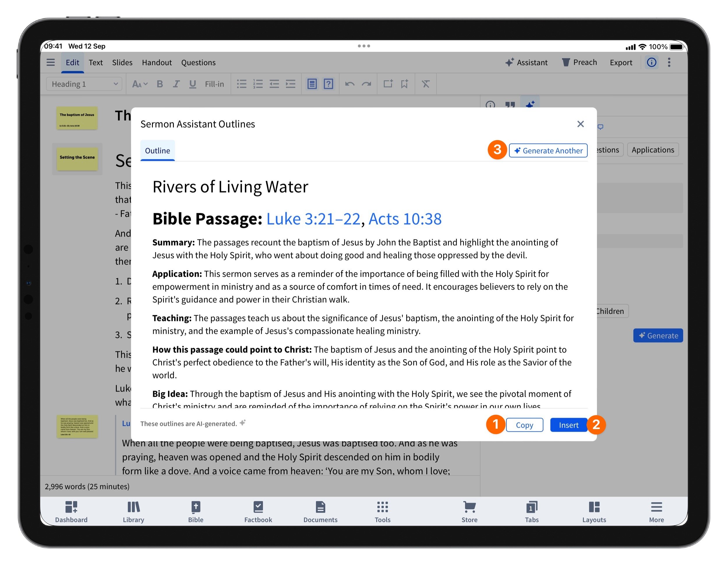728x566 pixels.
Task: Toggle Underline formatting in toolbar
Action: [192, 84]
